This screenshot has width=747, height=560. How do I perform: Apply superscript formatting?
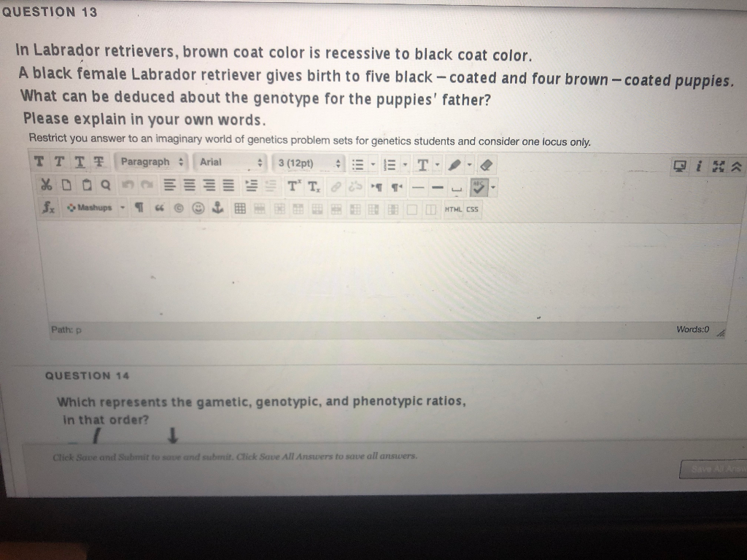coord(295,186)
